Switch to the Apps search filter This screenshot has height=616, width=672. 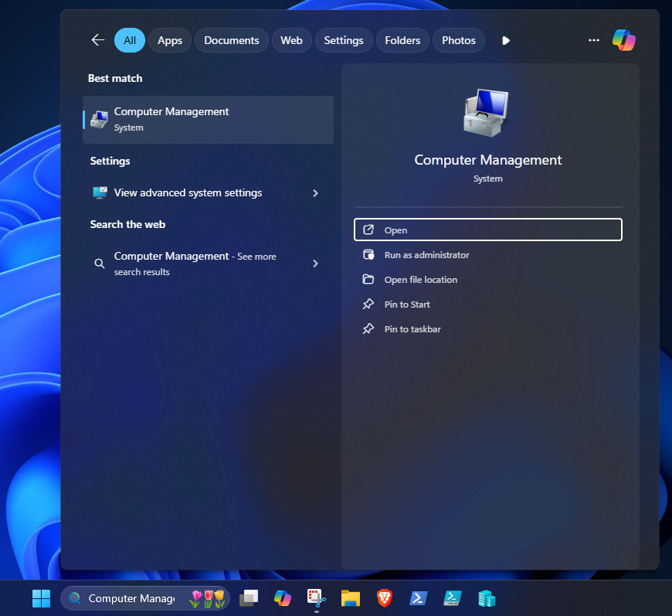(x=169, y=39)
